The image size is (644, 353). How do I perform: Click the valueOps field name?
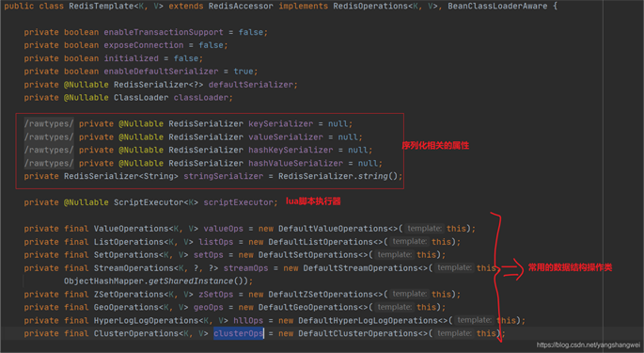(x=223, y=229)
